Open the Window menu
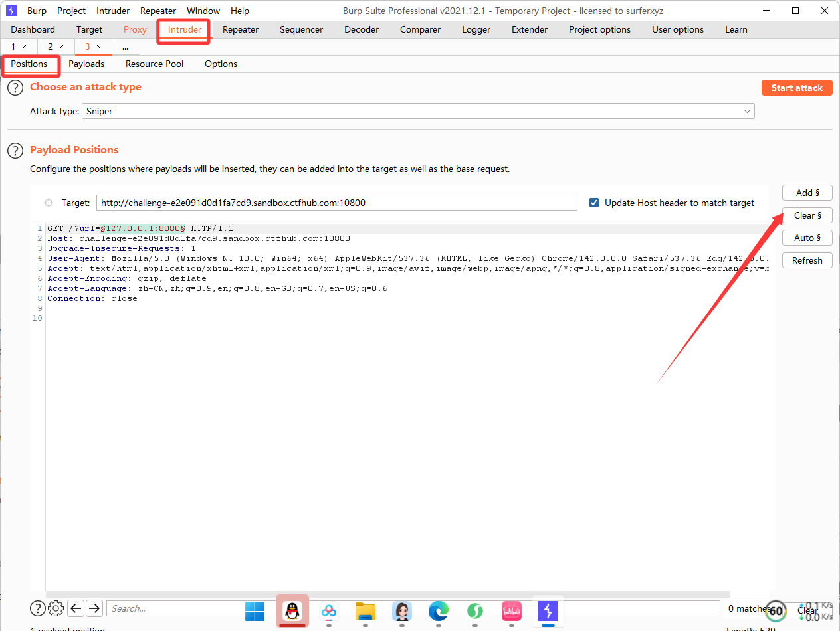The image size is (840, 631). point(203,11)
